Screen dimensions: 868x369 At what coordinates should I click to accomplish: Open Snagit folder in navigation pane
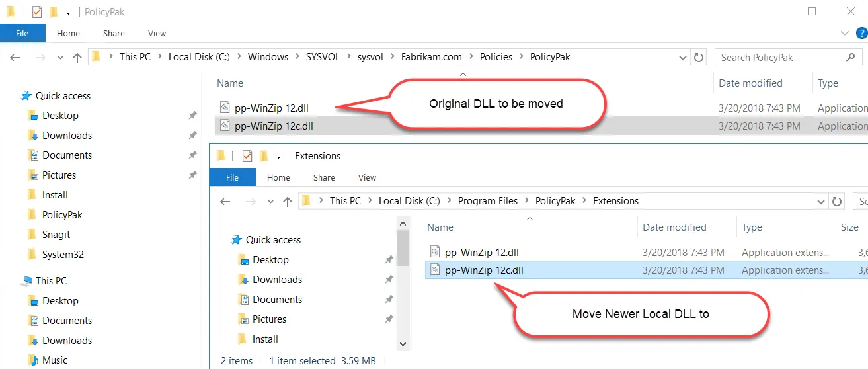[x=56, y=234]
